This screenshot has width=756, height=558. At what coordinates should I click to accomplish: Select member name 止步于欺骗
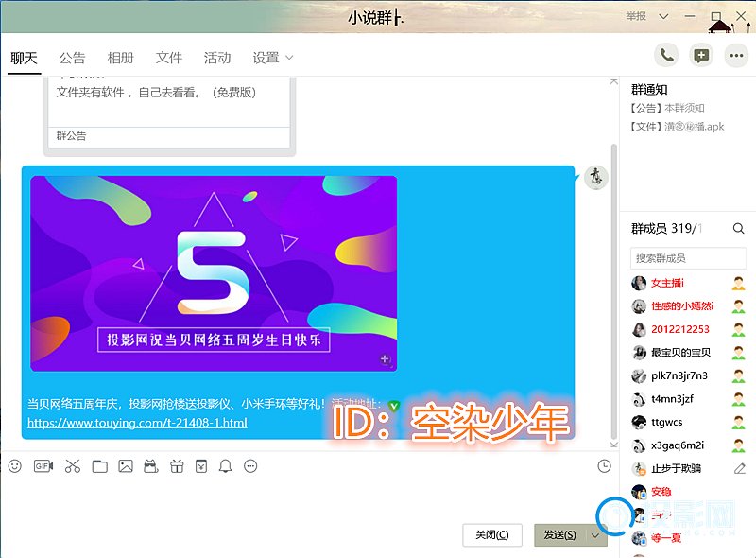pos(676,468)
